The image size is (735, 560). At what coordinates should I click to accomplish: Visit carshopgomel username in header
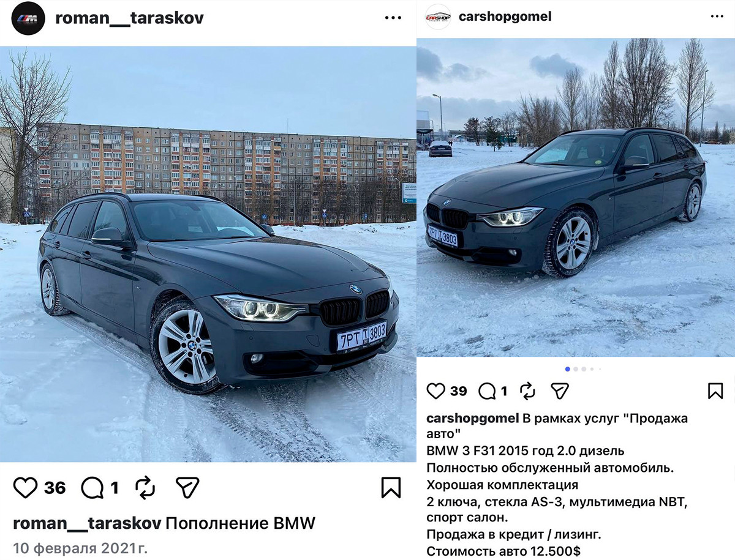505,17
